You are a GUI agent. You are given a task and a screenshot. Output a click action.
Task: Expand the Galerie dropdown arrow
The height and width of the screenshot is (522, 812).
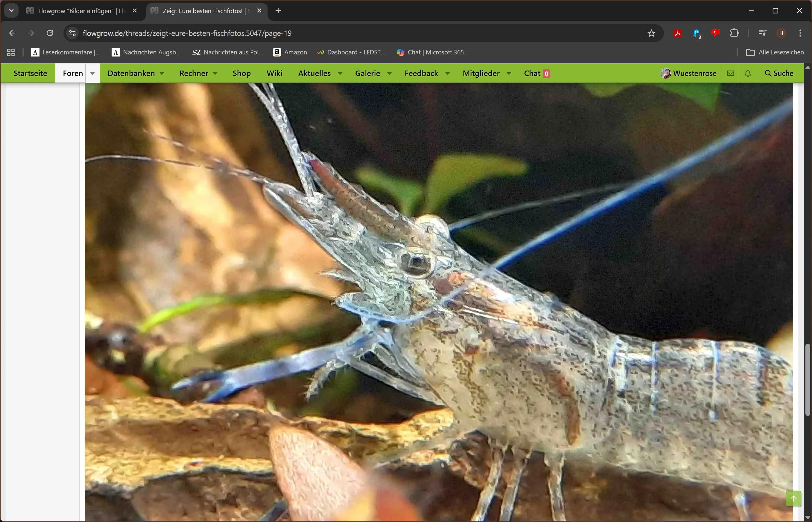click(x=390, y=73)
